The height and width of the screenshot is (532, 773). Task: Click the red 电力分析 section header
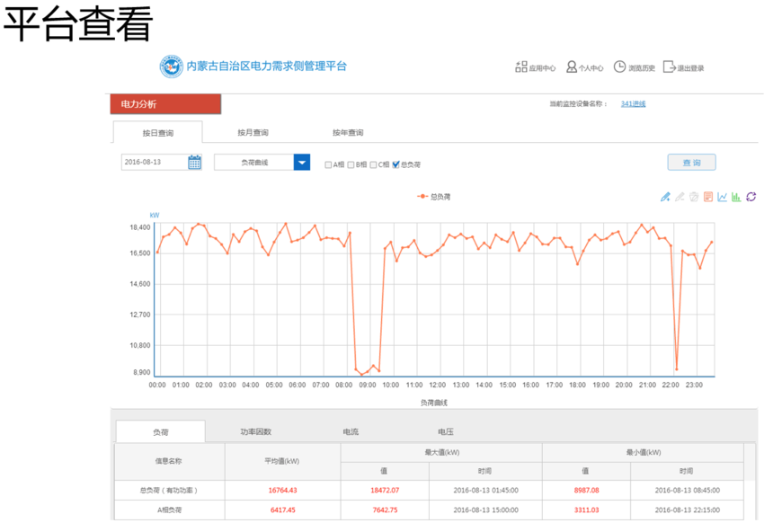click(165, 104)
